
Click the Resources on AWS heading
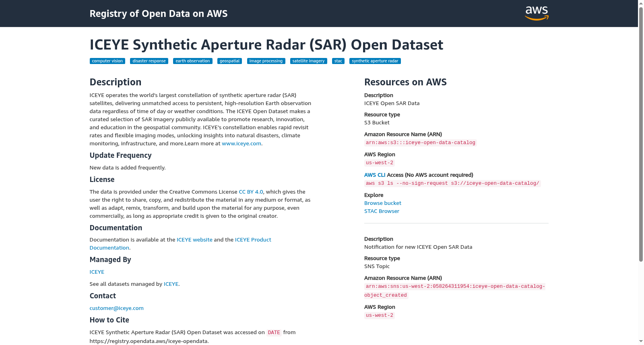click(x=405, y=82)
